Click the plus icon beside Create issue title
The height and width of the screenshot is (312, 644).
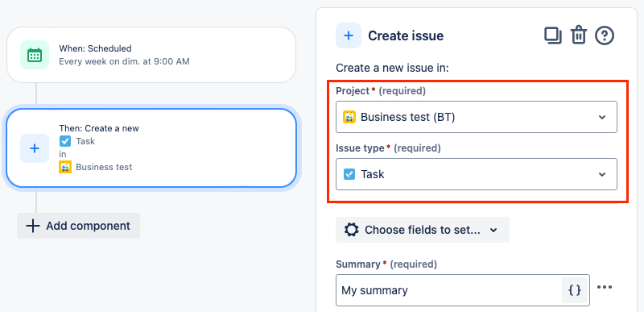[349, 35]
